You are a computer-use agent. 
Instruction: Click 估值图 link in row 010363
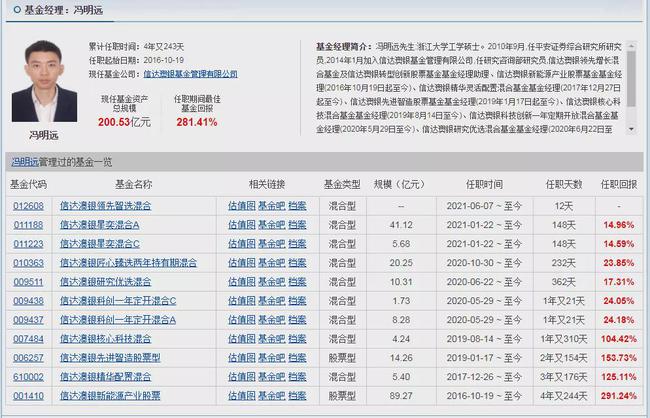[x=242, y=263]
